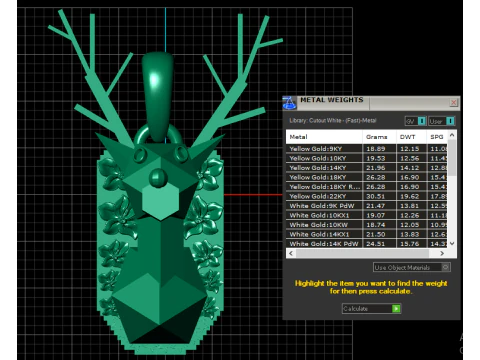Viewport: 480px width, 360px height.
Task: Click the 30.51 grams value
Action: pos(376,196)
